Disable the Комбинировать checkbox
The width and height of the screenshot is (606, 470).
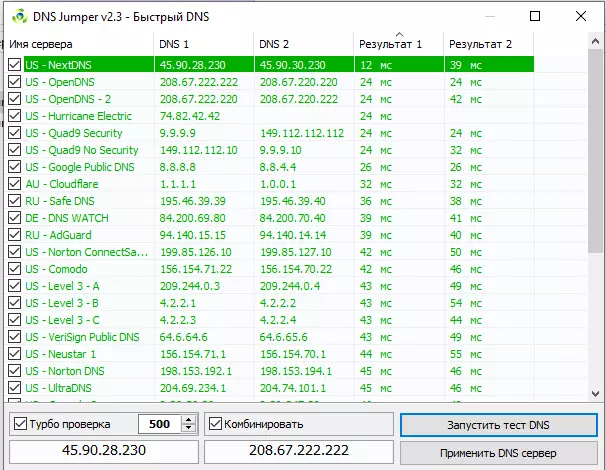pyautogui.click(x=215, y=424)
